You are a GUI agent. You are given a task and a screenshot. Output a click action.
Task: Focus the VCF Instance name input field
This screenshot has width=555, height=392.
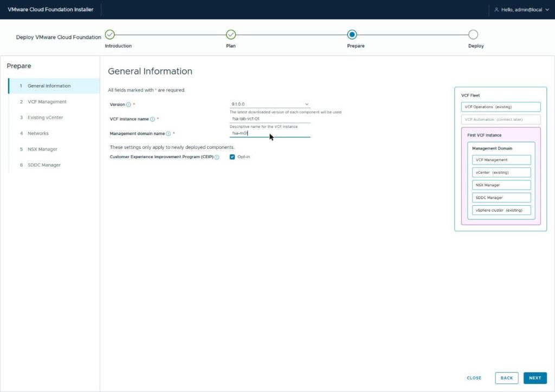270,119
